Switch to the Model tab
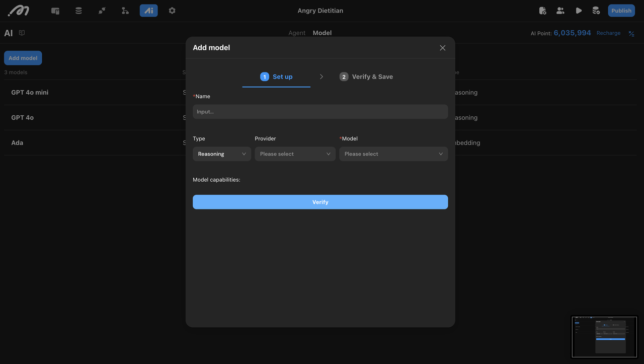This screenshot has width=644, height=364. [x=322, y=33]
